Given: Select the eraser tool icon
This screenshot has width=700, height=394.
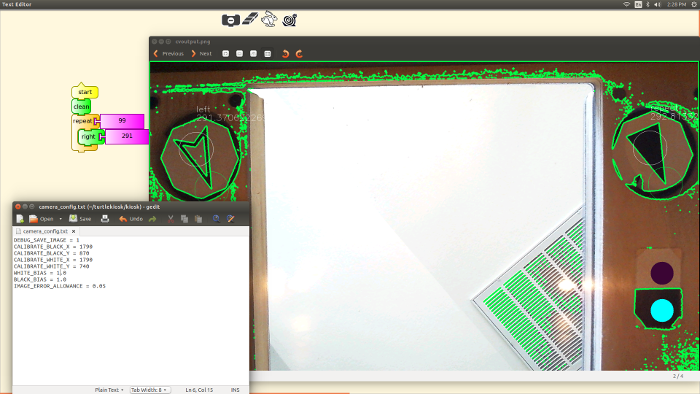Looking at the screenshot, I should click(x=250, y=19).
